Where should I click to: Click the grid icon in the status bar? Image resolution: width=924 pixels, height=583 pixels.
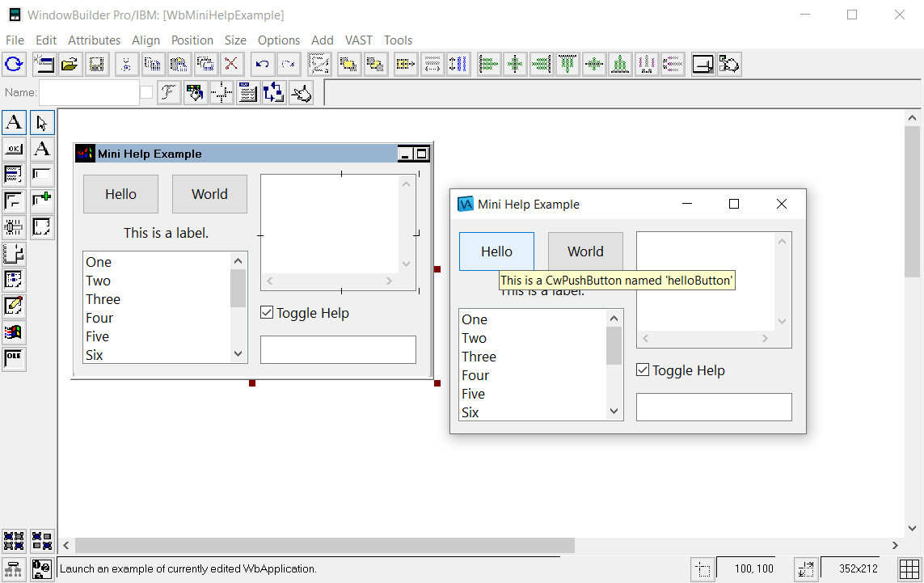coord(909,569)
